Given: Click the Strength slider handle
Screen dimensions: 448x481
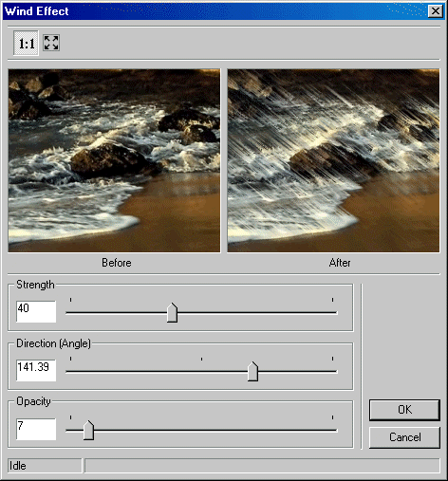Looking at the screenshot, I should click(x=172, y=312).
